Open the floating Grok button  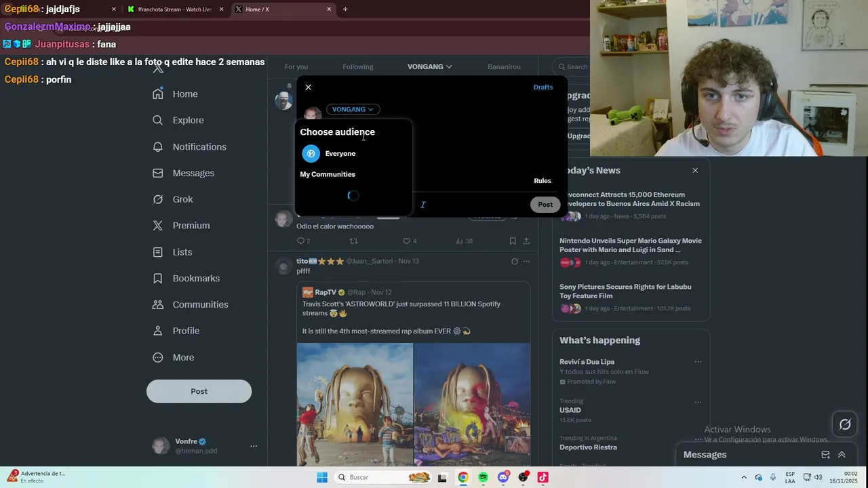(845, 425)
